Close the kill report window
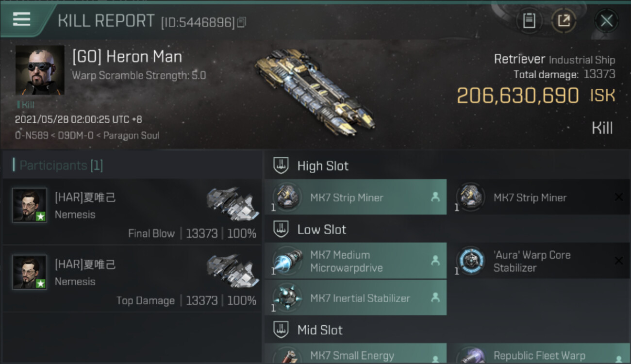Screen dimensions: 631x364 606,21
